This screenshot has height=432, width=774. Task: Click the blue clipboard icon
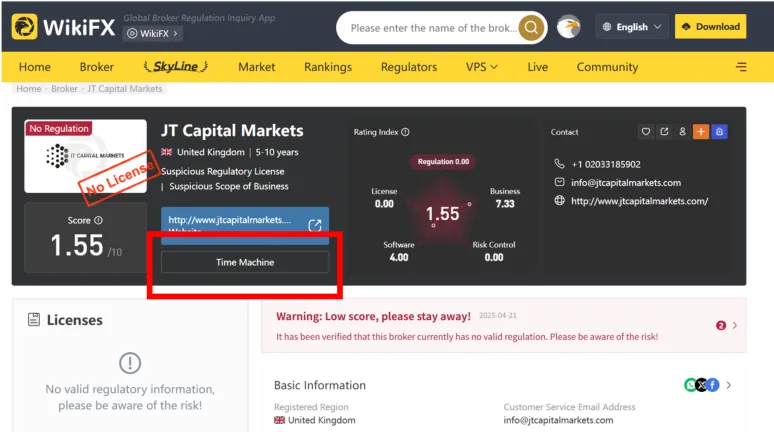click(x=719, y=132)
